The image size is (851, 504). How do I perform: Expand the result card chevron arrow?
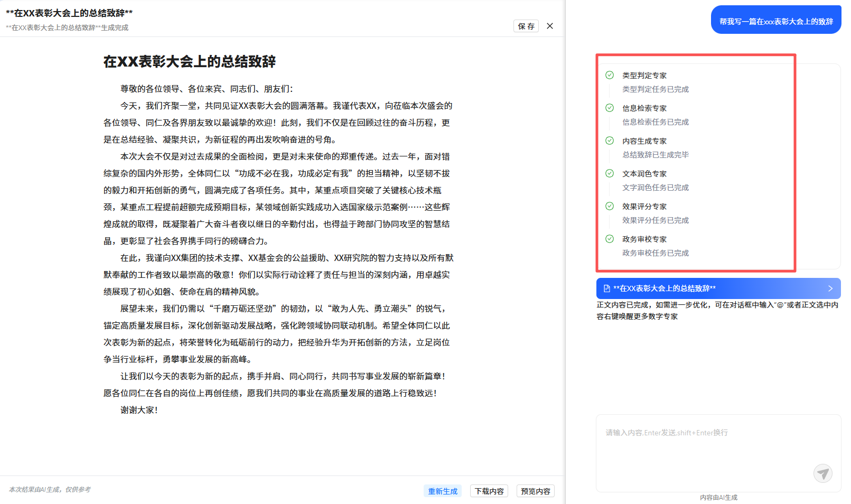pyautogui.click(x=830, y=288)
